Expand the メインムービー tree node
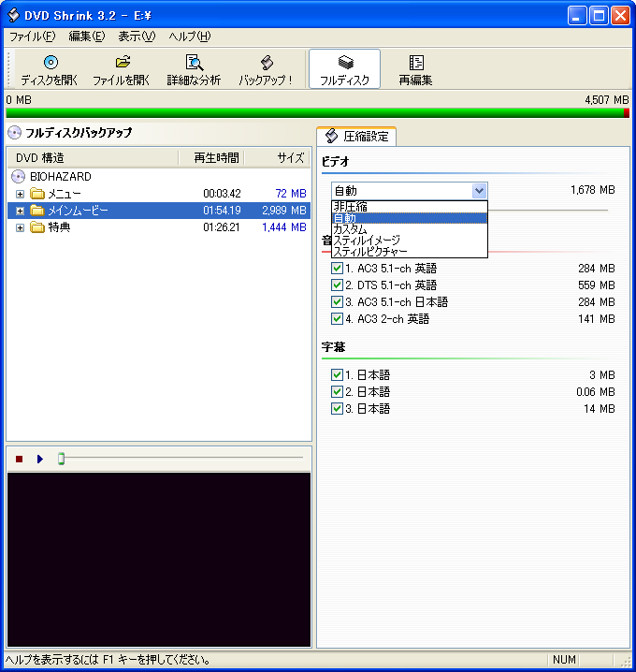The height and width of the screenshot is (672, 636). click(20, 211)
